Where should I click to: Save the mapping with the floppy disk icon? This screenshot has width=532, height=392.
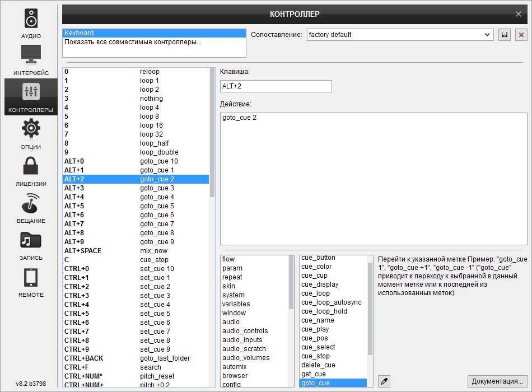(504, 35)
